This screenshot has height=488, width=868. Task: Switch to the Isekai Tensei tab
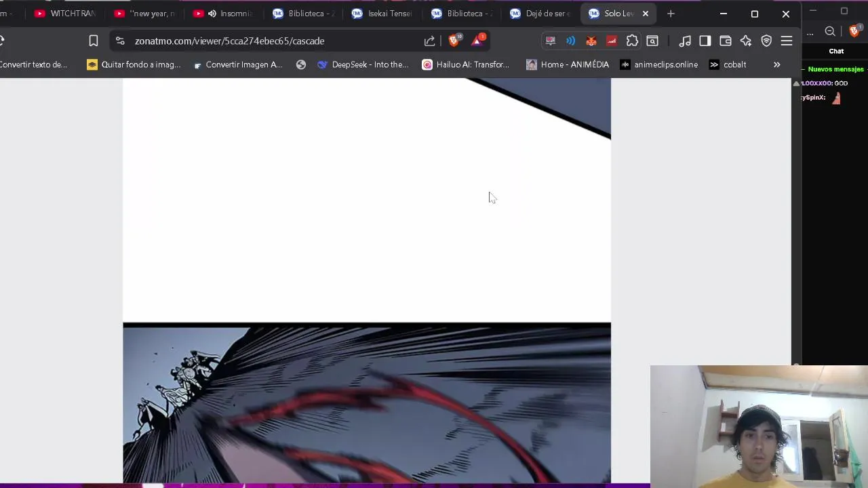click(382, 14)
